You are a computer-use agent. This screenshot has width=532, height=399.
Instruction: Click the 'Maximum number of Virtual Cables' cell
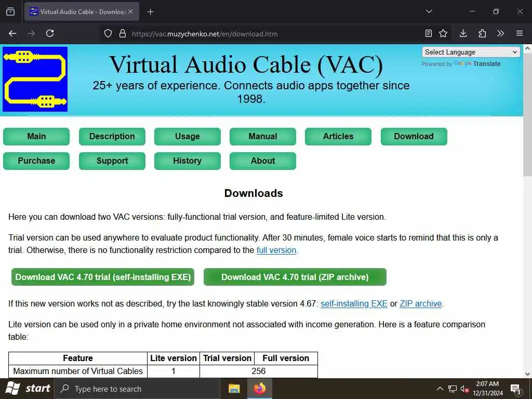point(78,371)
